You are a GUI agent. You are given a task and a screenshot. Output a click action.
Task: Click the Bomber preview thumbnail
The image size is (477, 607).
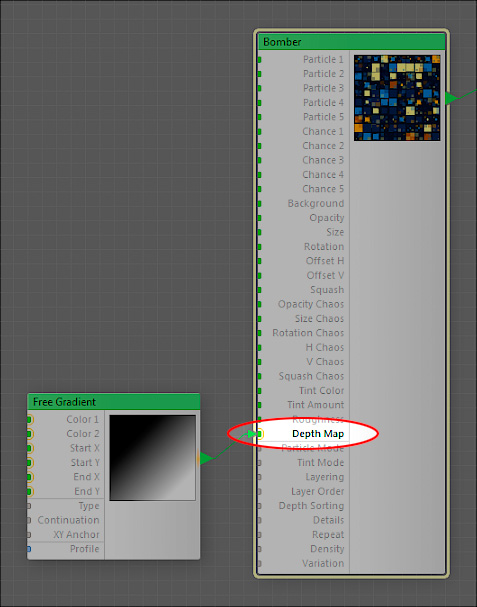coord(397,98)
